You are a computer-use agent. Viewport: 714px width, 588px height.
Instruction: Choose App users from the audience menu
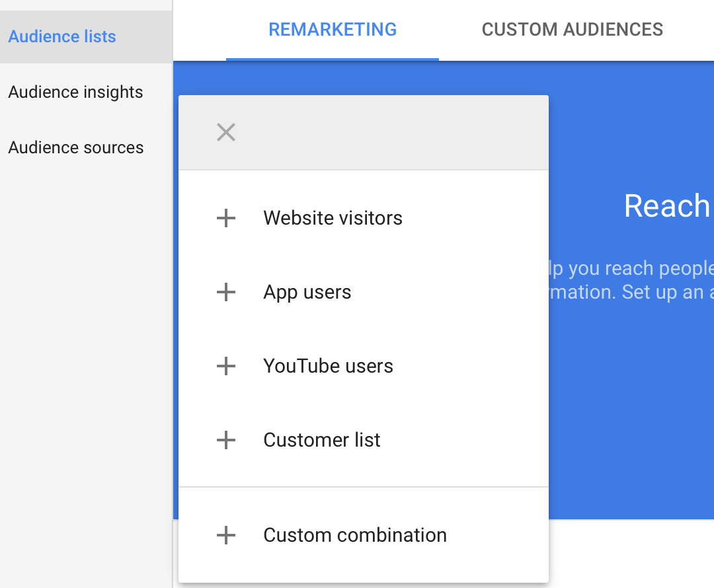[x=307, y=292]
